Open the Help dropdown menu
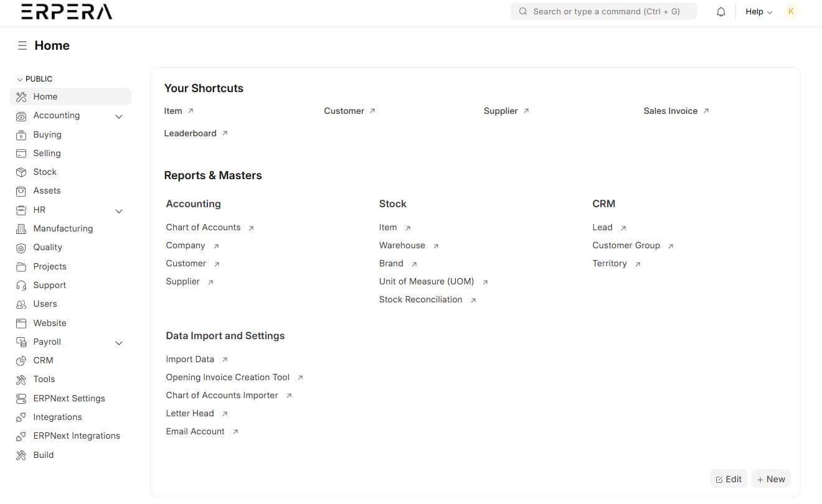 pos(758,11)
